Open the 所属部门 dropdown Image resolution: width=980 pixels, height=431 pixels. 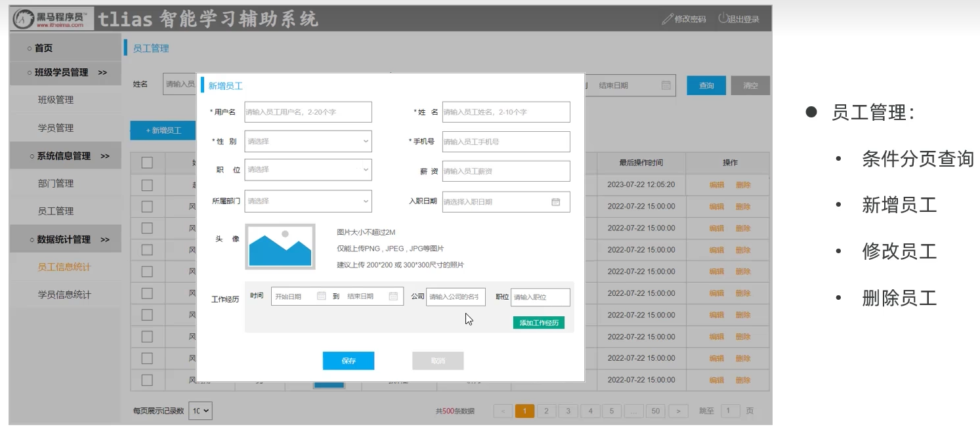308,201
